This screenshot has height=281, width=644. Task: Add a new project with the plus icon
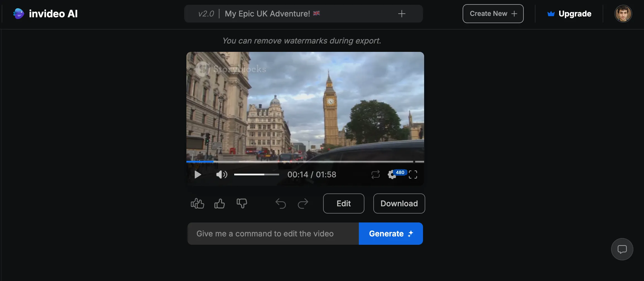(x=402, y=13)
